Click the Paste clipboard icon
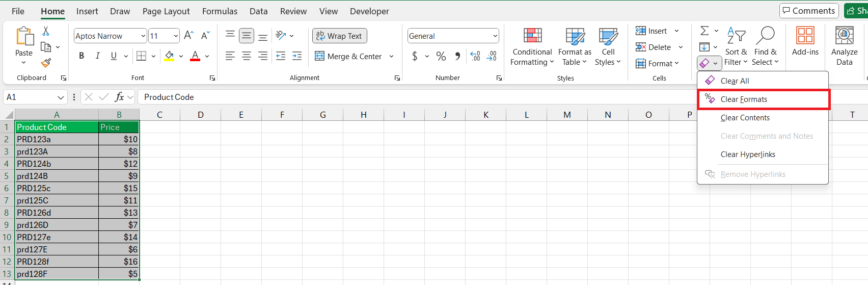Viewport: 868px width, 285px height. pyautogui.click(x=24, y=36)
